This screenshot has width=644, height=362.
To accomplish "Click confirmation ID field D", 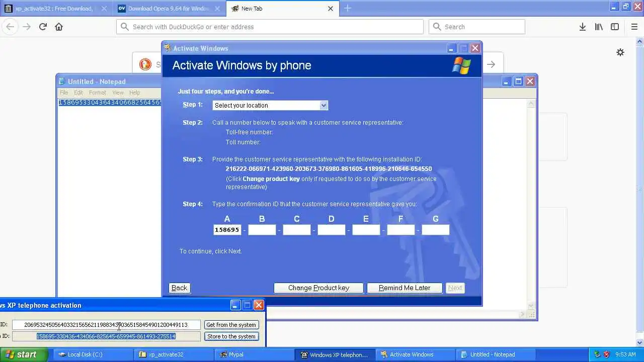I will 332,230.
